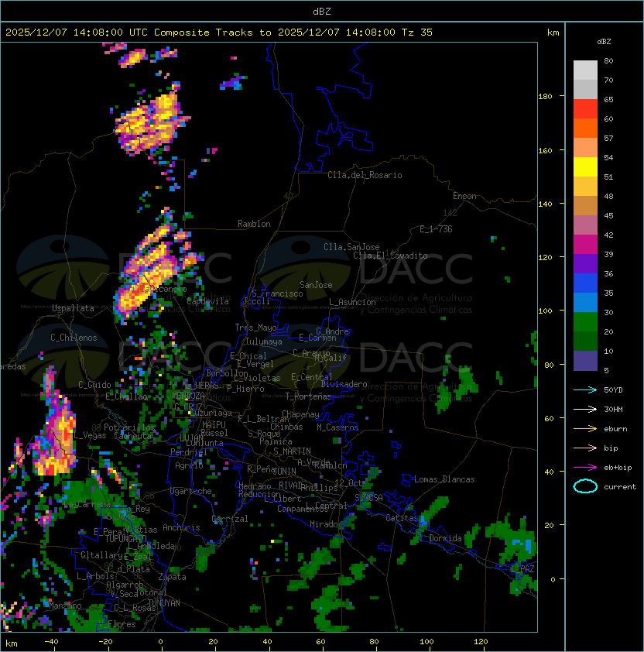Click the Potrerillos label
This screenshot has width=644, height=652.
coord(129,427)
